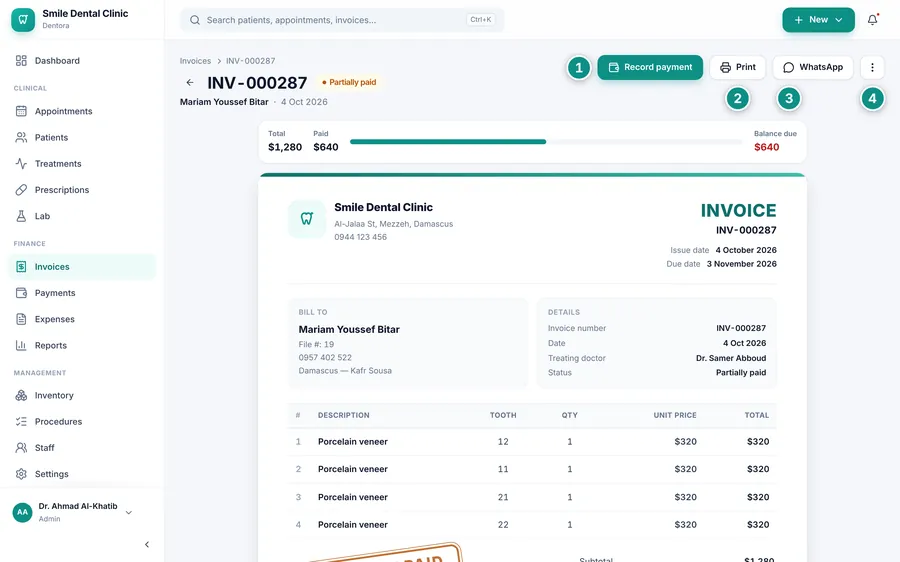Click the Total $1,280 value

pos(285,148)
